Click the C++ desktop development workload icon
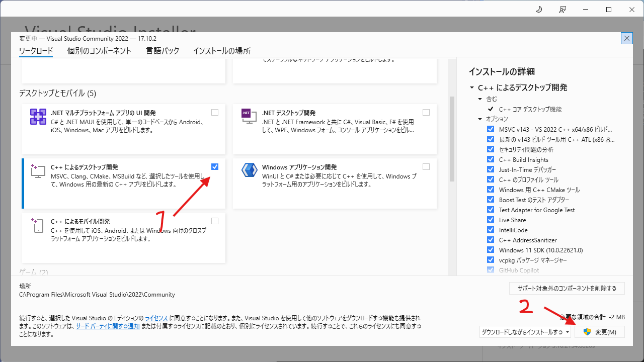 point(38,170)
